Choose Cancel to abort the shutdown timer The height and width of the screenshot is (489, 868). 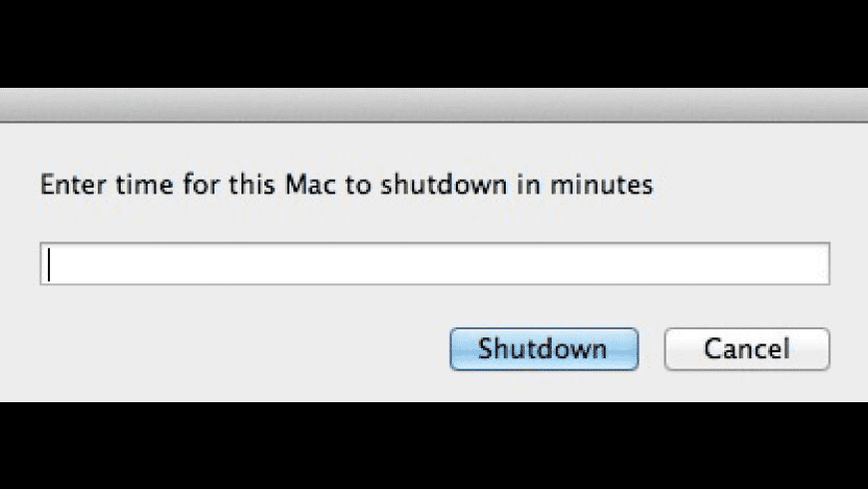point(746,349)
